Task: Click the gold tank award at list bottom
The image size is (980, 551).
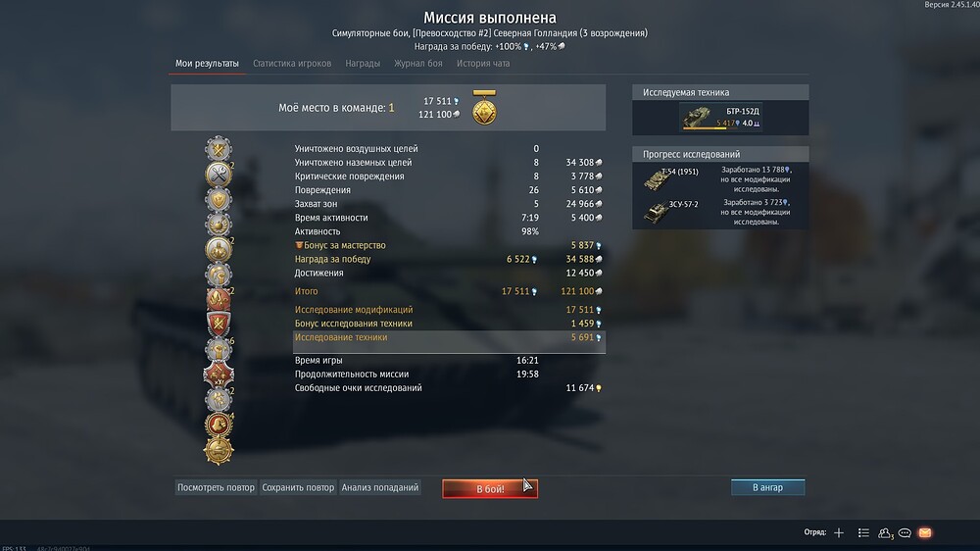Action: (x=219, y=450)
